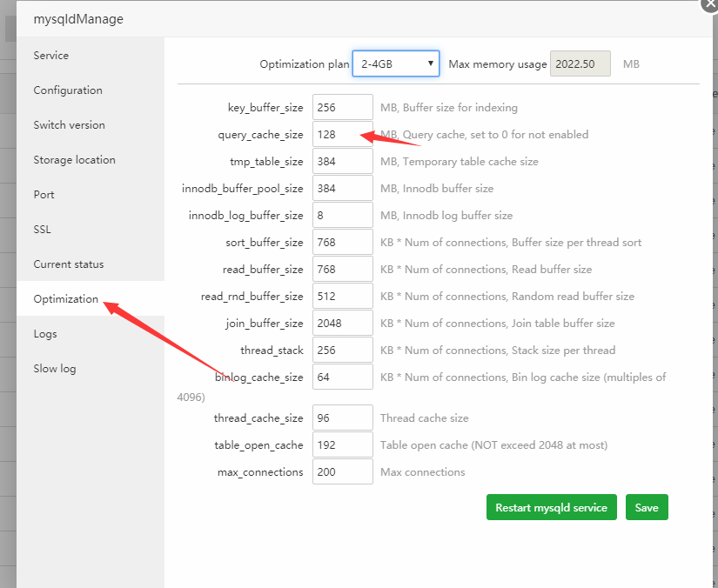Image resolution: width=718 pixels, height=588 pixels.
Task: Click the query_cache_size value box
Action: coord(342,135)
